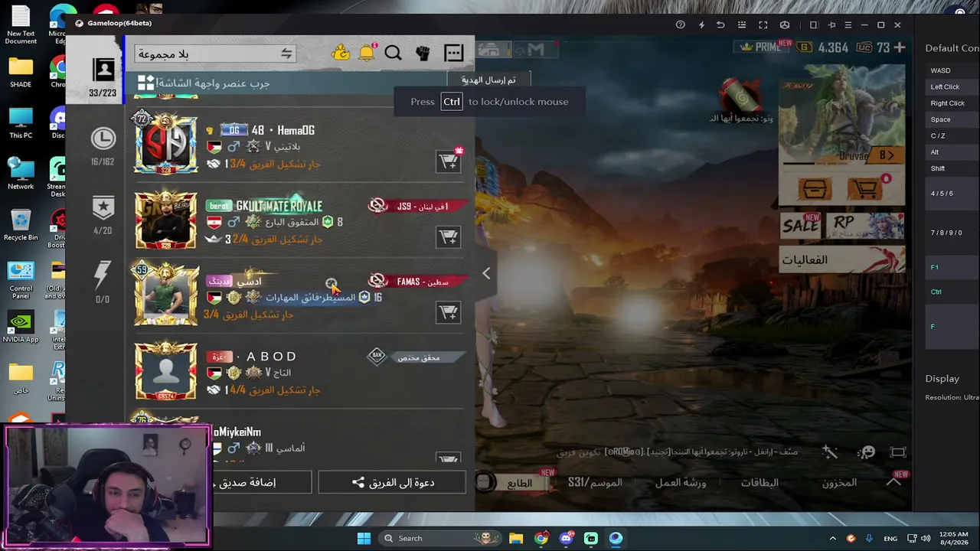This screenshot has width=980, height=551.
Task: Add UC with the plus icon
Action: 900,47
